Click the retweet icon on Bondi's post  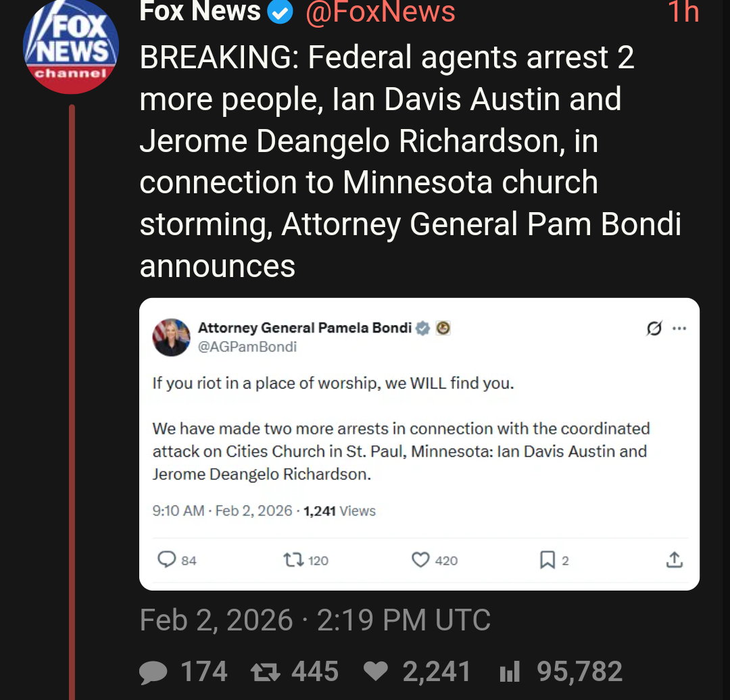(x=293, y=559)
